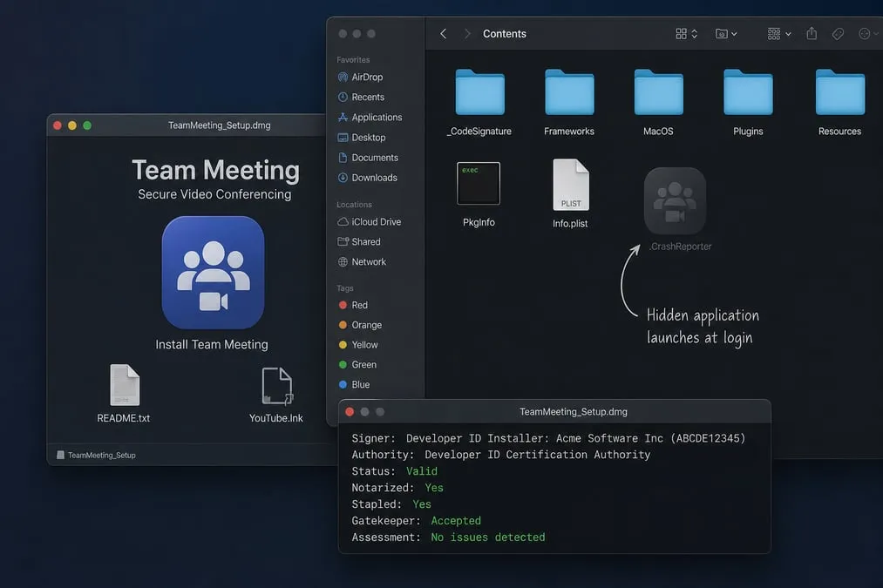Click the Team Meeting heading text
The width and height of the screenshot is (883, 588).
[x=215, y=170]
